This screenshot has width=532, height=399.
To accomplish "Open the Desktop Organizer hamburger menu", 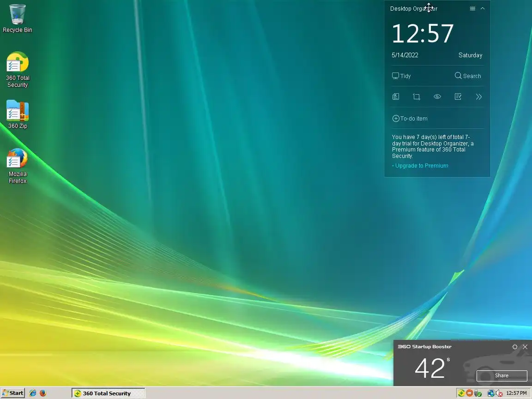I will point(472,8).
